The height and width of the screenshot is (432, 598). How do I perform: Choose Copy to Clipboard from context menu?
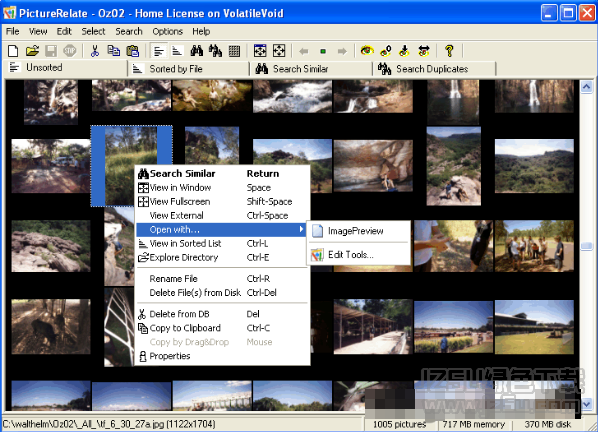(x=222, y=328)
